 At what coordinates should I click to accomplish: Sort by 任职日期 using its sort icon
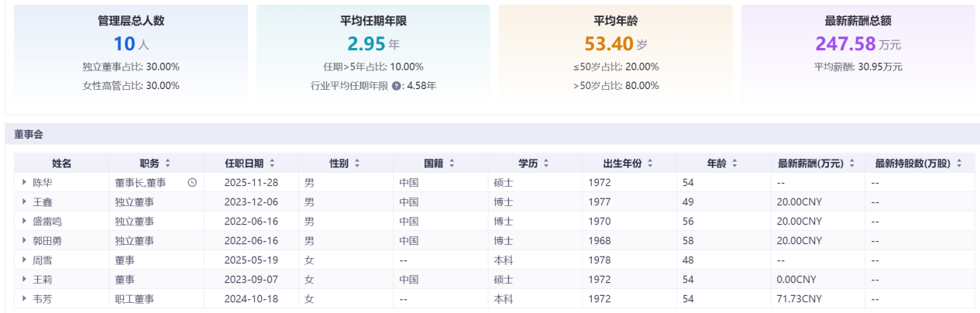(x=272, y=163)
